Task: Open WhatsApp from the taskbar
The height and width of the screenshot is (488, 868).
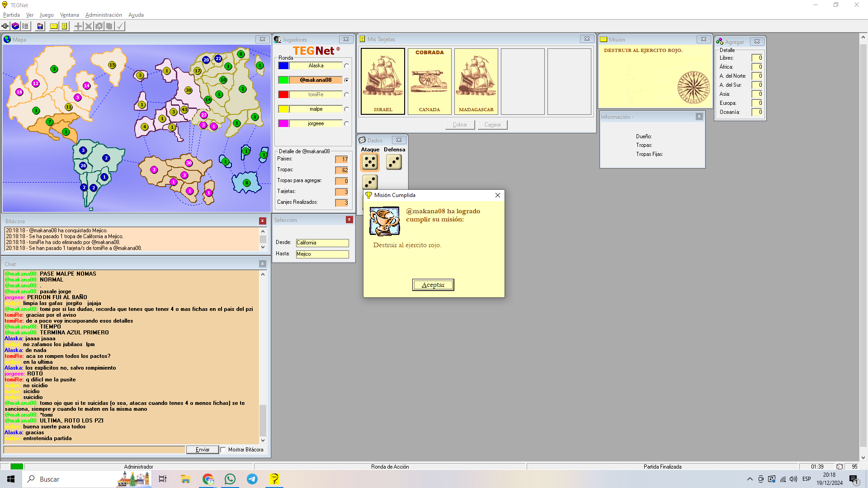Action: click(230, 479)
